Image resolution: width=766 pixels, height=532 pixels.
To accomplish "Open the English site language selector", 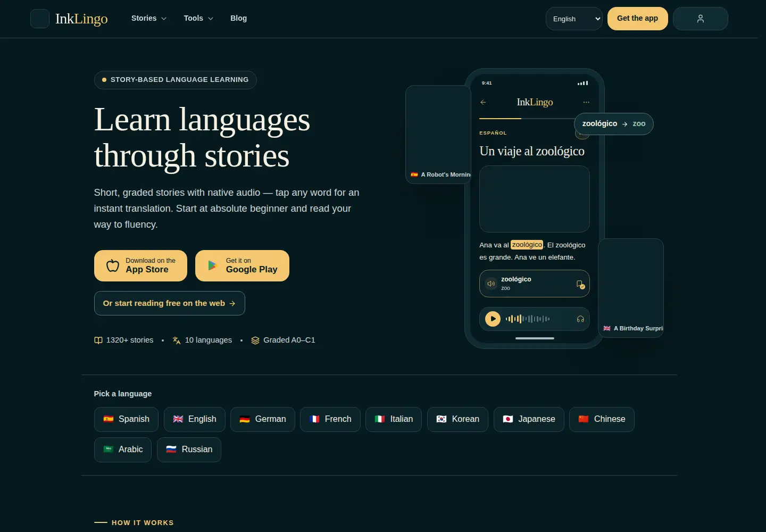I will [x=574, y=19].
